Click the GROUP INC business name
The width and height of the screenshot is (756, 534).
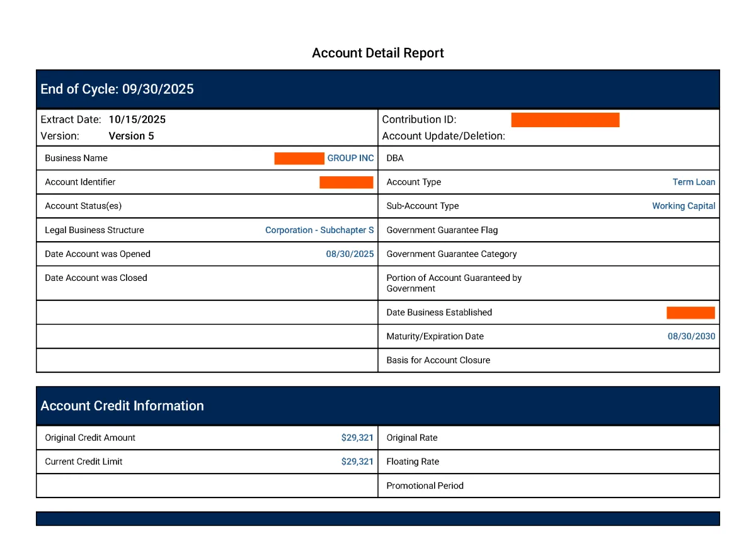click(350, 158)
